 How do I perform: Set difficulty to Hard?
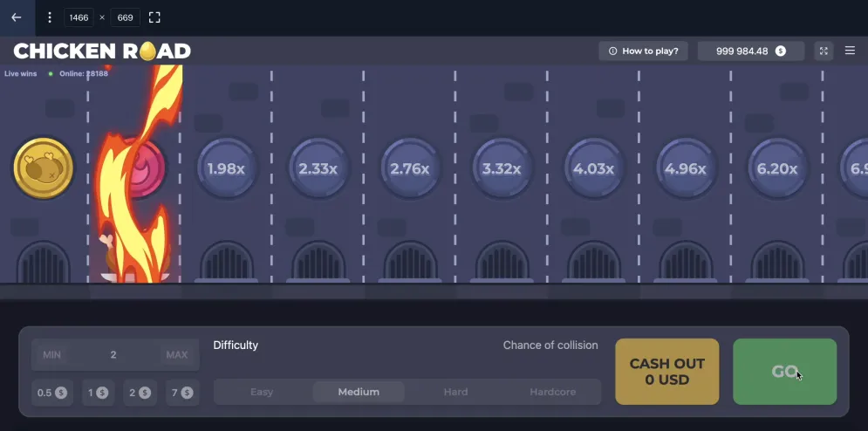(455, 392)
